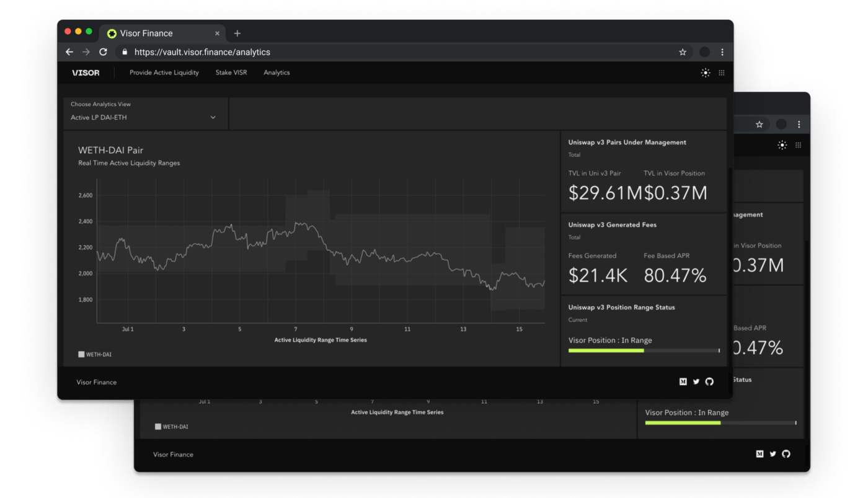Click Visor Position range bar in back window
The width and height of the screenshot is (868, 498).
[x=721, y=423]
